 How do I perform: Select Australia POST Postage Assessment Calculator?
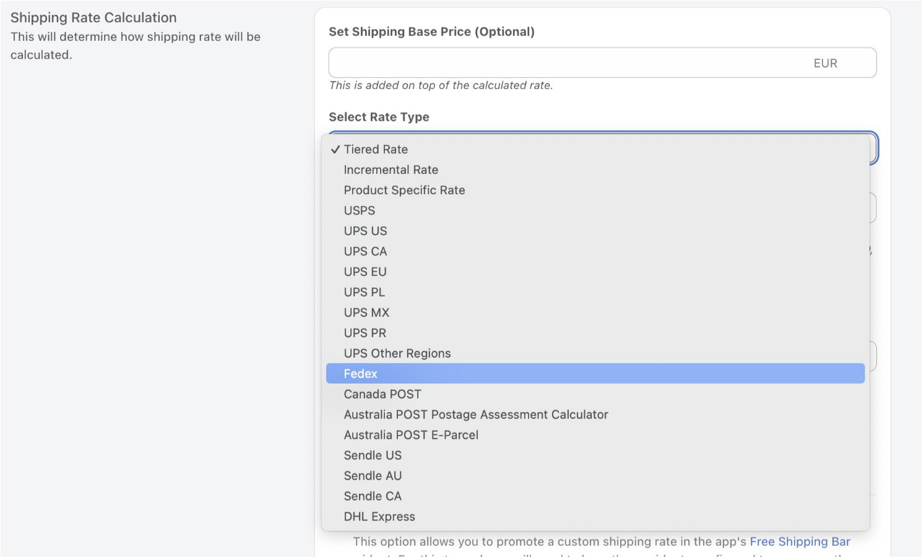tap(595, 415)
